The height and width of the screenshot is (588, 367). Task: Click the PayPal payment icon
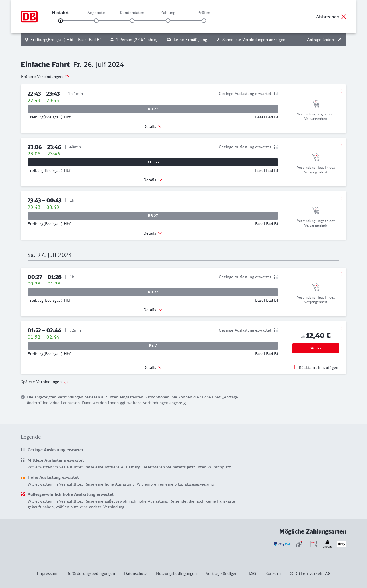point(282,544)
